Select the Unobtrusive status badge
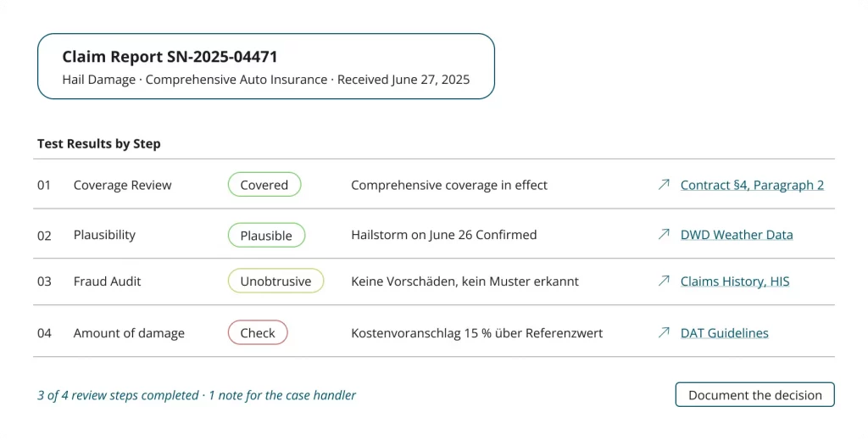 point(275,281)
